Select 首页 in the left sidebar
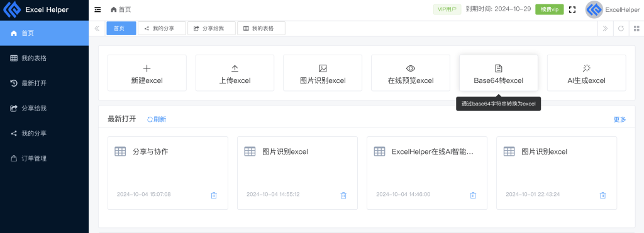The image size is (644, 233). pos(45,33)
